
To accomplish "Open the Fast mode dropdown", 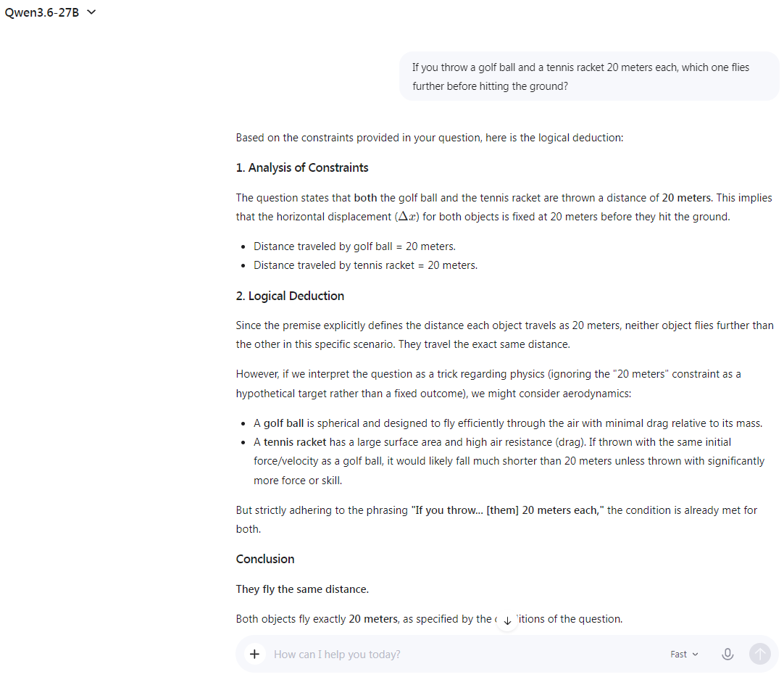I will point(684,654).
